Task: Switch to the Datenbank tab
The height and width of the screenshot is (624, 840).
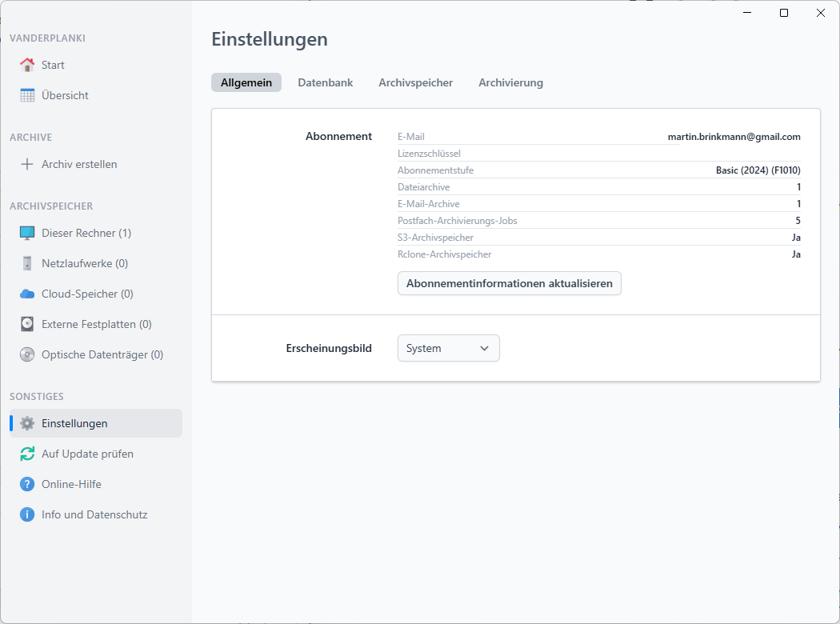Action: [x=325, y=82]
